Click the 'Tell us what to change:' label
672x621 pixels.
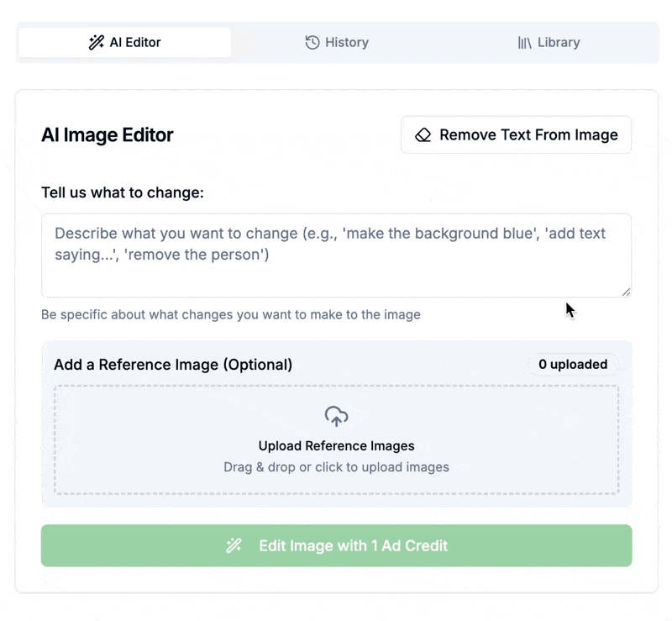click(x=123, y=192)
